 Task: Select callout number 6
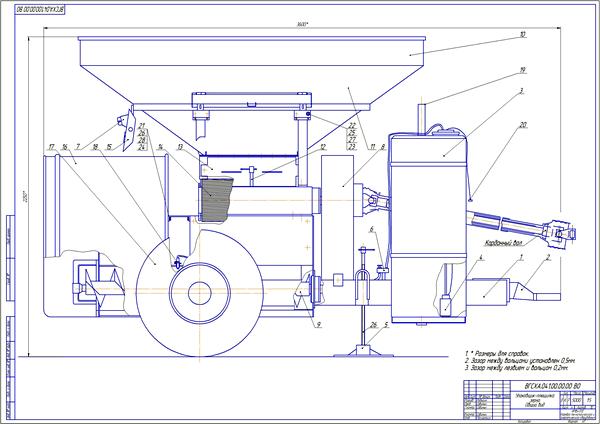click(x=371, y=229)
